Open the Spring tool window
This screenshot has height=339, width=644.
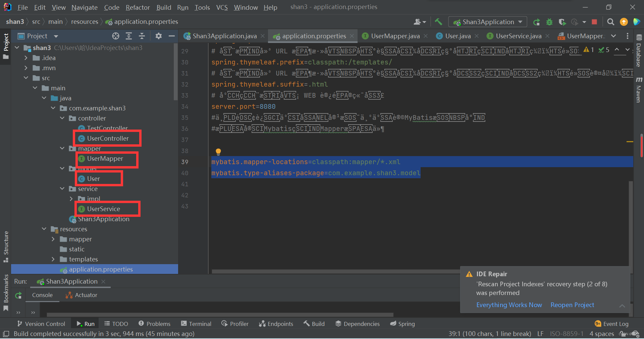[x=402, y=324]
